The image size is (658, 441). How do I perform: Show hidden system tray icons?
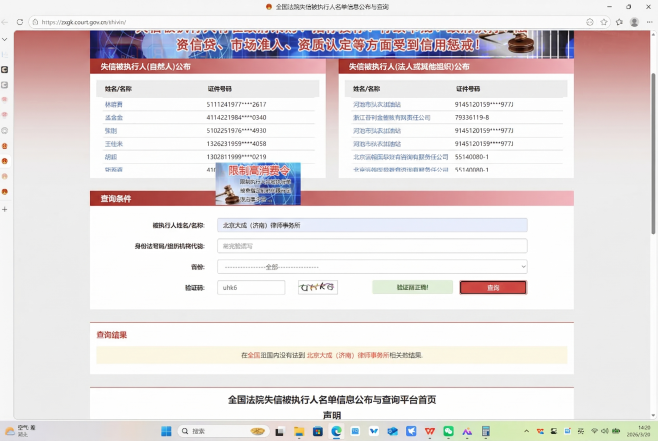point(526,431)
